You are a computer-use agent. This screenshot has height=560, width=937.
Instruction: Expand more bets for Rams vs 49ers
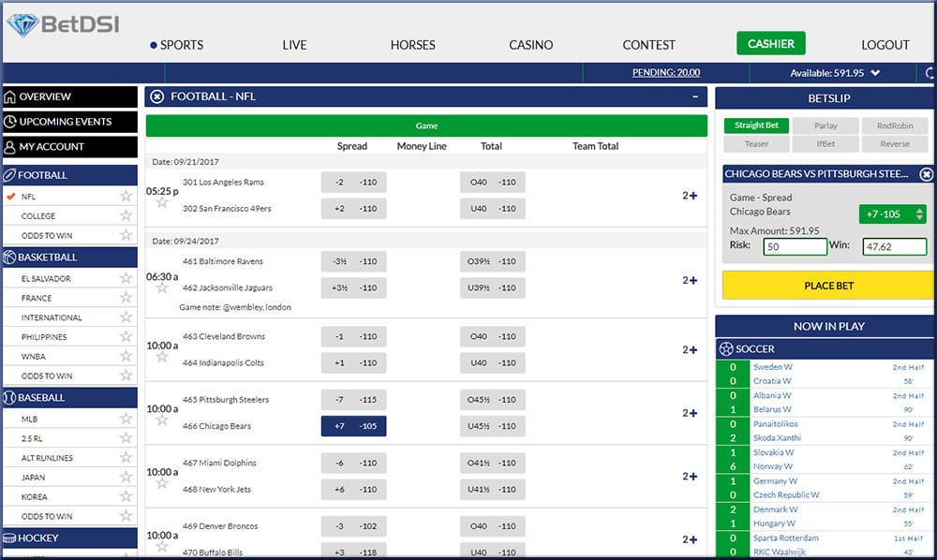690,195
